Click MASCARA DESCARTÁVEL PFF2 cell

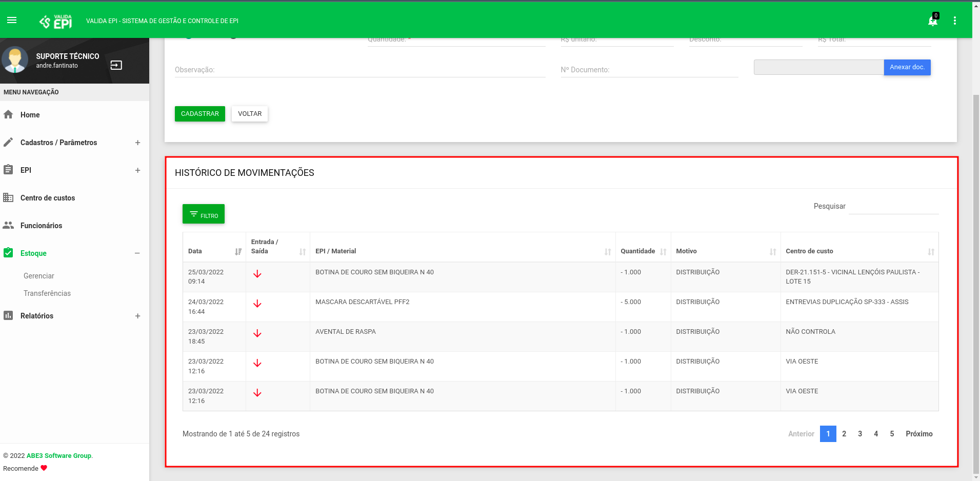463,307
